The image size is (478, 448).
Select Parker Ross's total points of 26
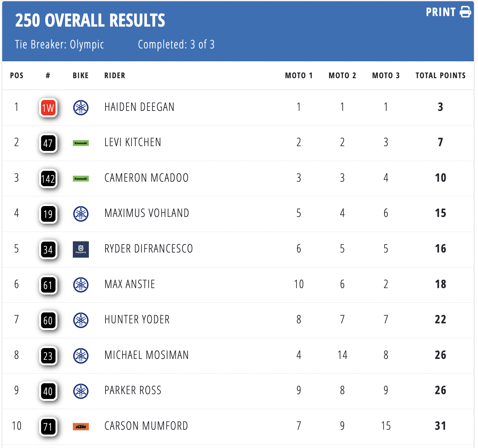pyautogui.click(x=440, y=390)
